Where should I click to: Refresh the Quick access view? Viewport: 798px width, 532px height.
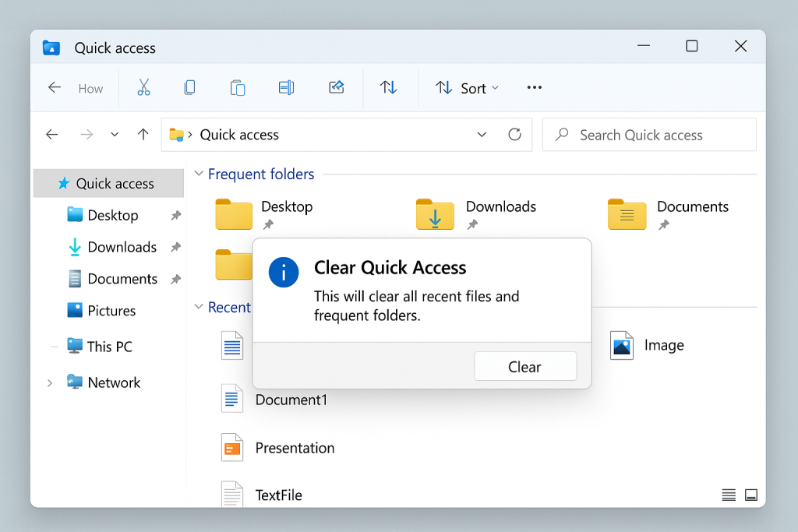(x=514, y=134)
